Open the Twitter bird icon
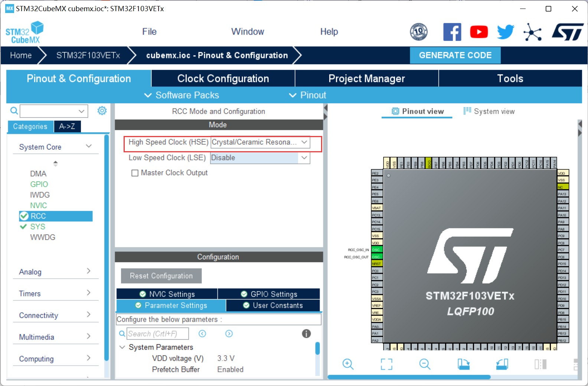The width and height of the screenshot is (588, 386). [x=506, y=32]
